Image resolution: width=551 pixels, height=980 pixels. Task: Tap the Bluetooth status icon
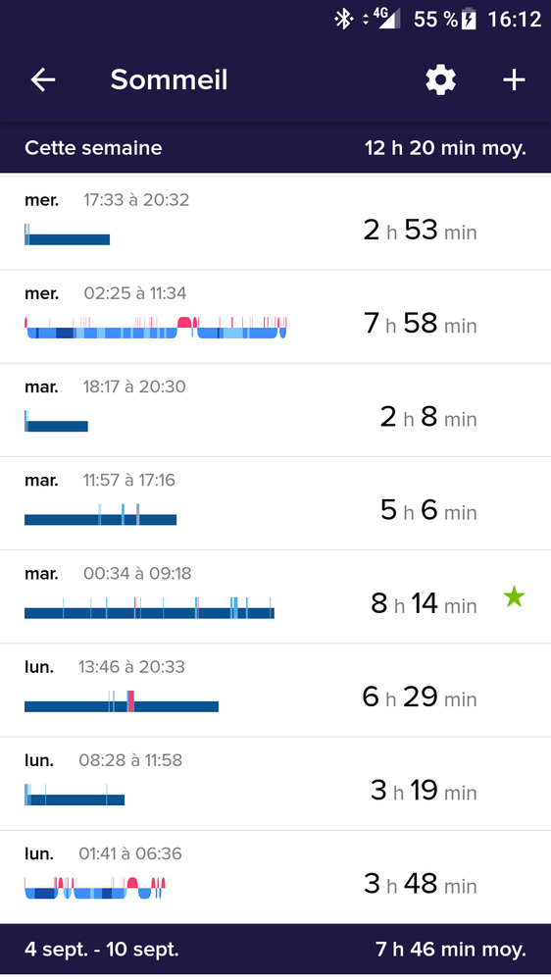343,19
